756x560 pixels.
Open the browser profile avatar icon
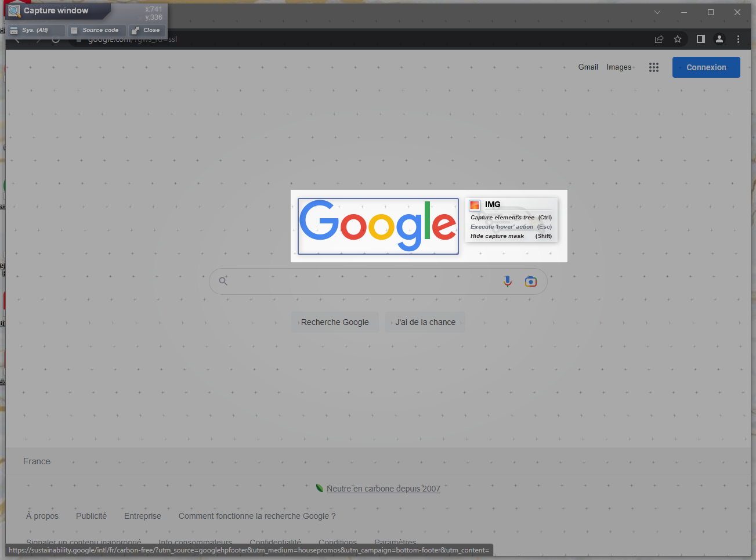point(719,39)
